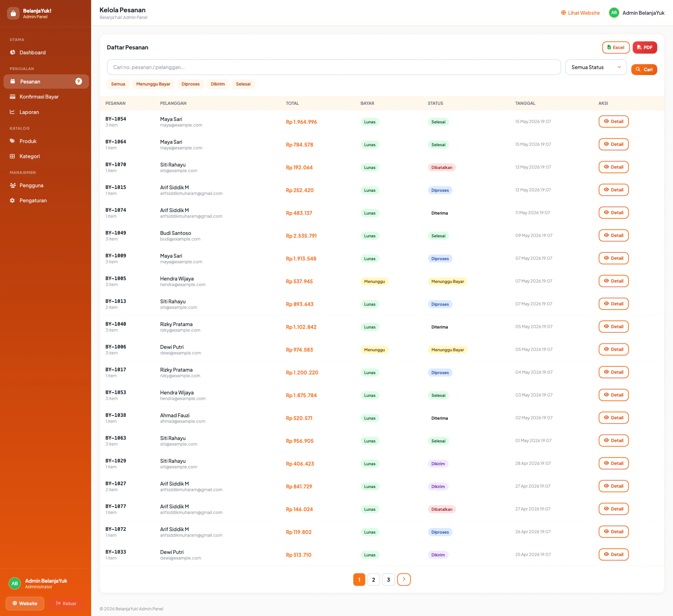Click the current page 1 button
The height and width of the screenshot is (616, 673).
point(359,580)
